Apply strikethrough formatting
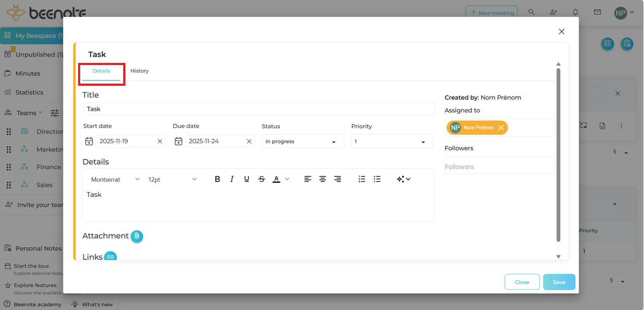 [x=262, y=179]
